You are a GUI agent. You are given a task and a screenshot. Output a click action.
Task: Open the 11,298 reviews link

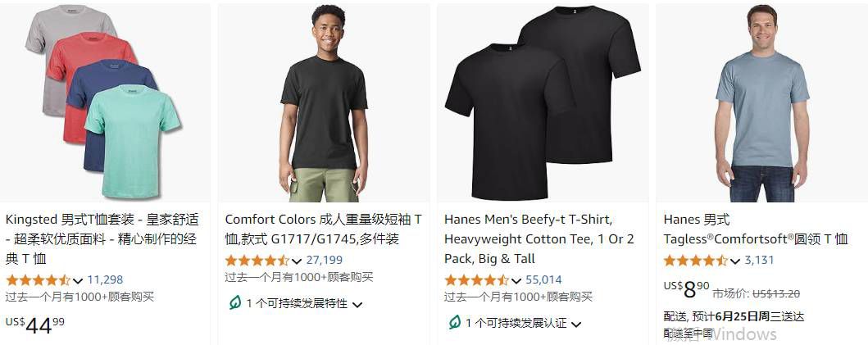click(x=105, y=280)
